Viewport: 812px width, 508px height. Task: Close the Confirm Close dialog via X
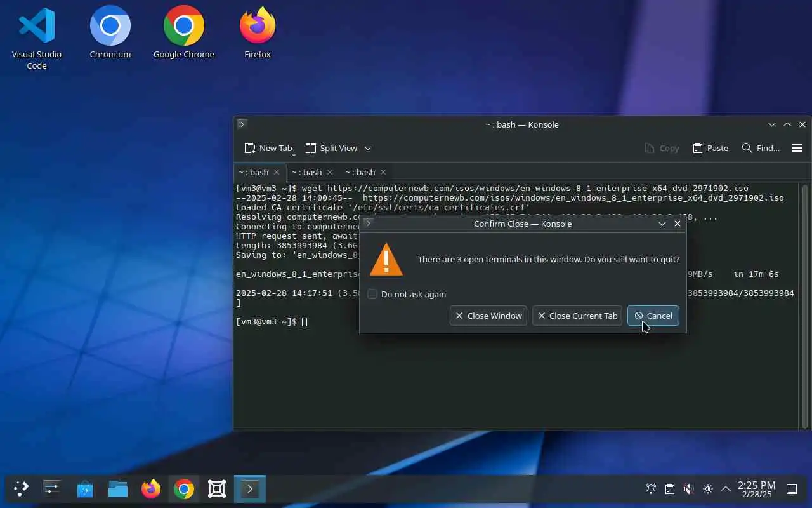pyautogui.click(x=678, y=224)
